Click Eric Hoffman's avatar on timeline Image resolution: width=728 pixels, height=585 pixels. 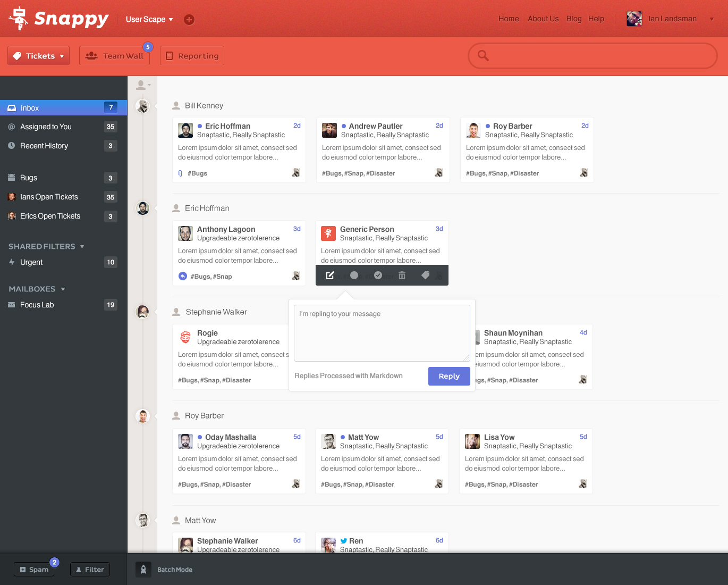tap(143, 208)
